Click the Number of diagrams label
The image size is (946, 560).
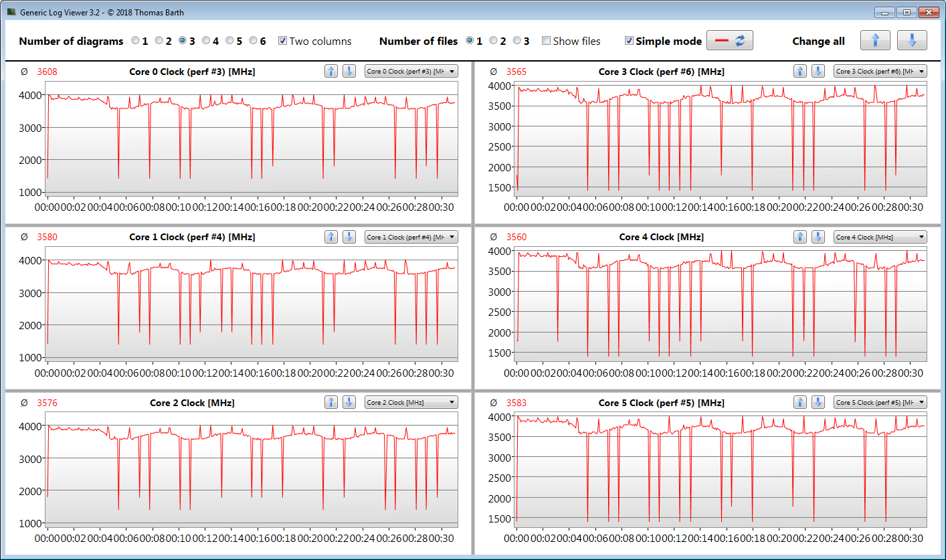point(71,41)
